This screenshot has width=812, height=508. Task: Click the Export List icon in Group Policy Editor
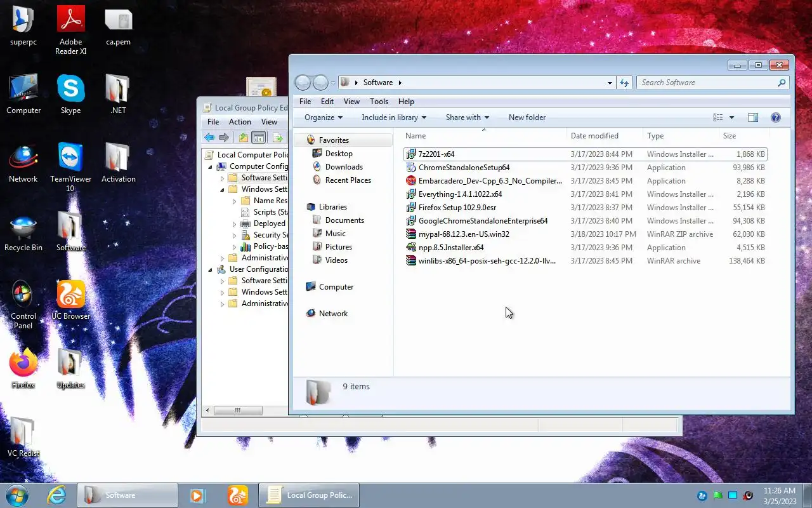[x=277, y=137]
